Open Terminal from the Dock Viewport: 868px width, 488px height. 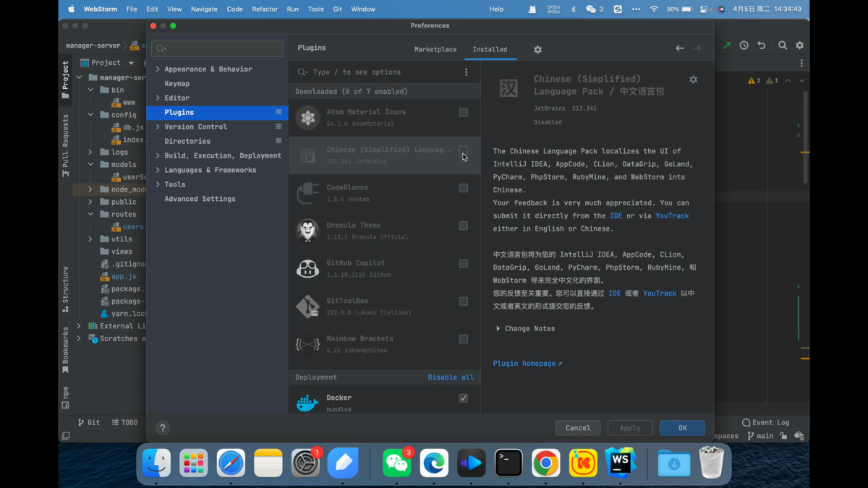click(509, 463)
